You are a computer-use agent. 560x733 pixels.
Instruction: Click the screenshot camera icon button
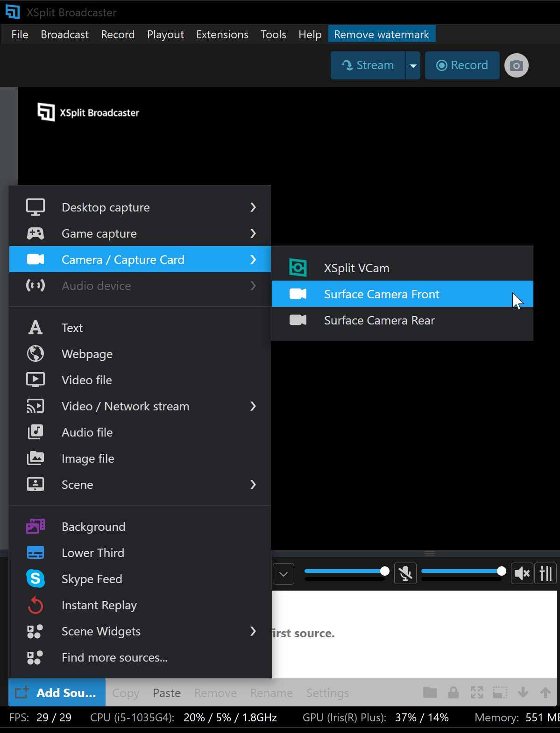point(516,65)
